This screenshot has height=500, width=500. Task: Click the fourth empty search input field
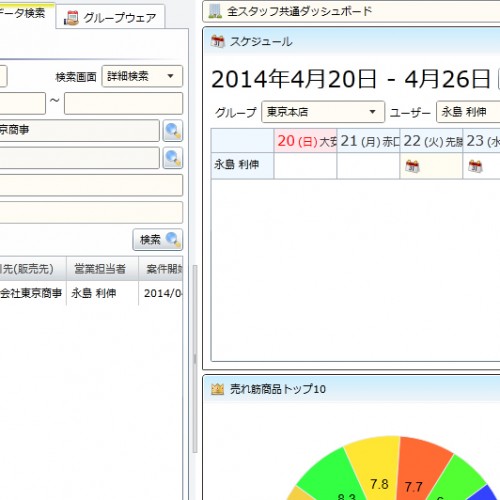[91, 212]
